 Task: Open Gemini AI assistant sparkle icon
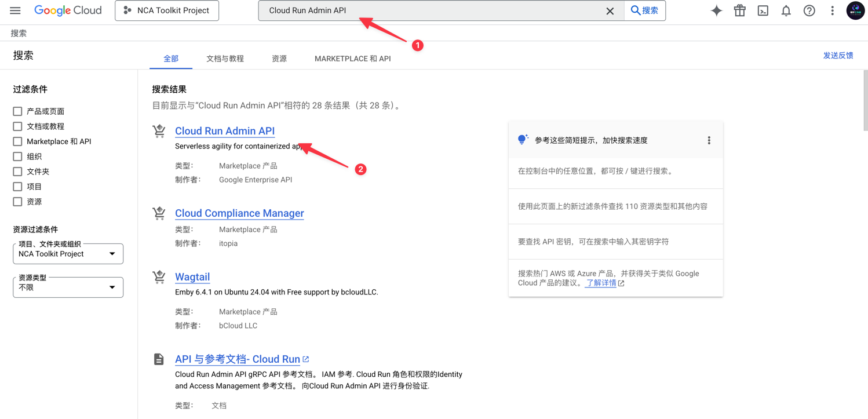point(716,10)
